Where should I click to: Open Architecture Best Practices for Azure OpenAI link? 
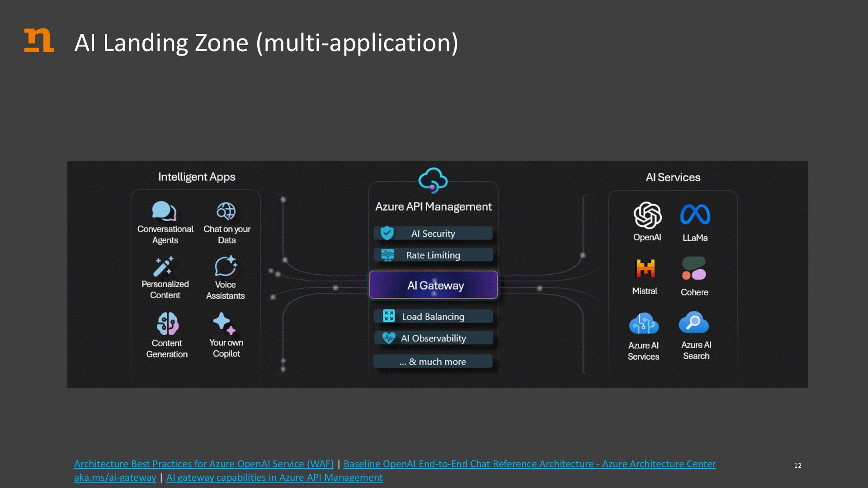(x=204, y=464)
